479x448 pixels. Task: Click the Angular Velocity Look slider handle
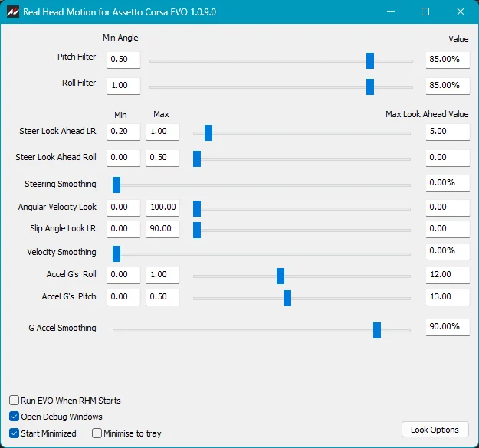(197, 208)
